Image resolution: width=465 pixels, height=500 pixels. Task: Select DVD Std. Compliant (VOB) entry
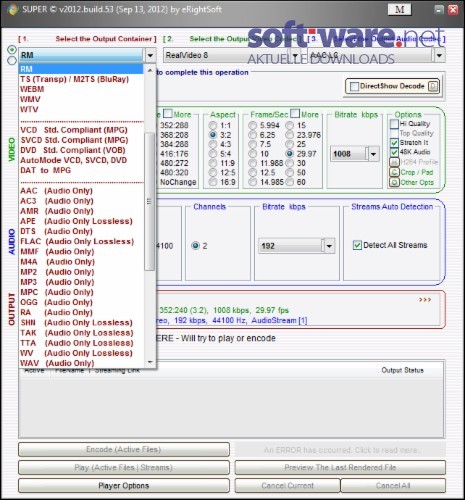tap(82, 150)
